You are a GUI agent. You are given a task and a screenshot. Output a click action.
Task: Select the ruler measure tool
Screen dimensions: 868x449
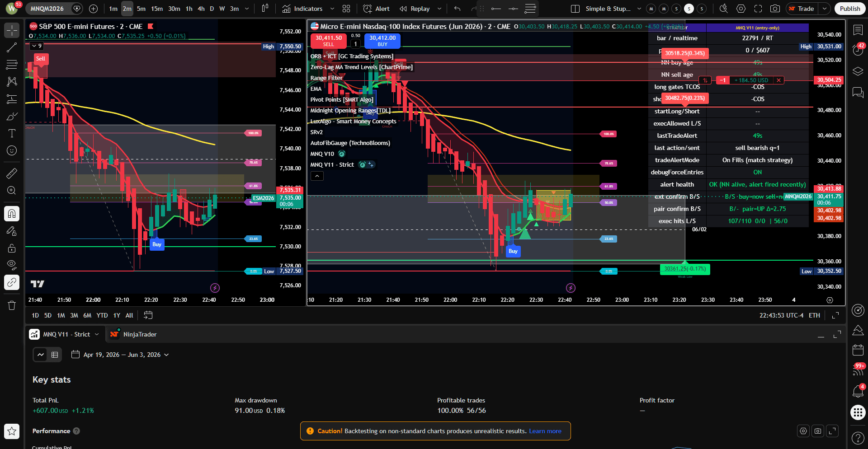pyautogui.click(x=12, y=173)
